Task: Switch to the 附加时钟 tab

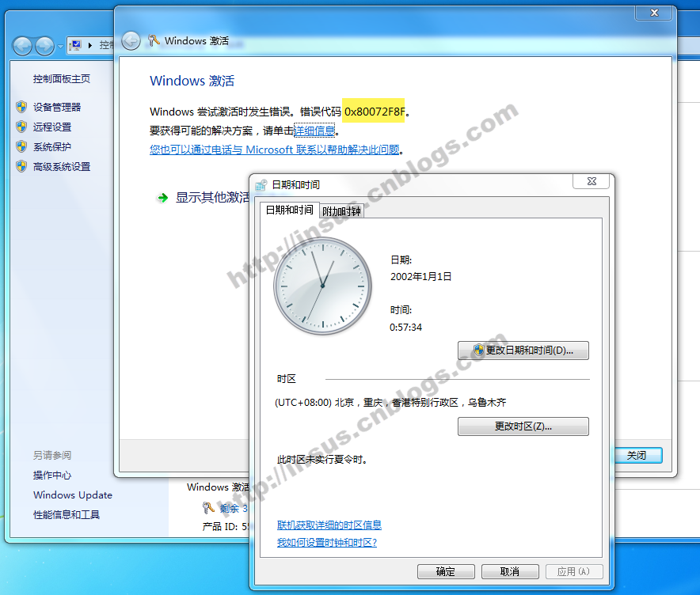Action: point(341,211)
